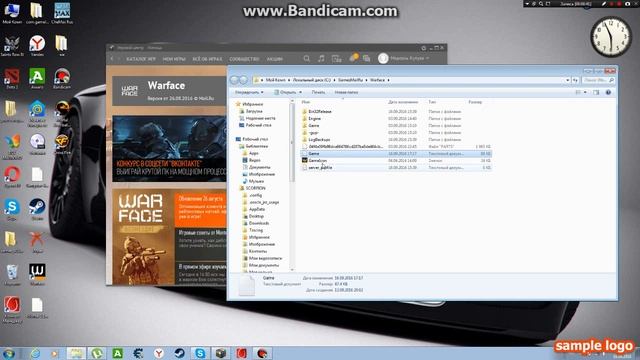Click the Новая папка toolbar button

(x=346, y=92)
